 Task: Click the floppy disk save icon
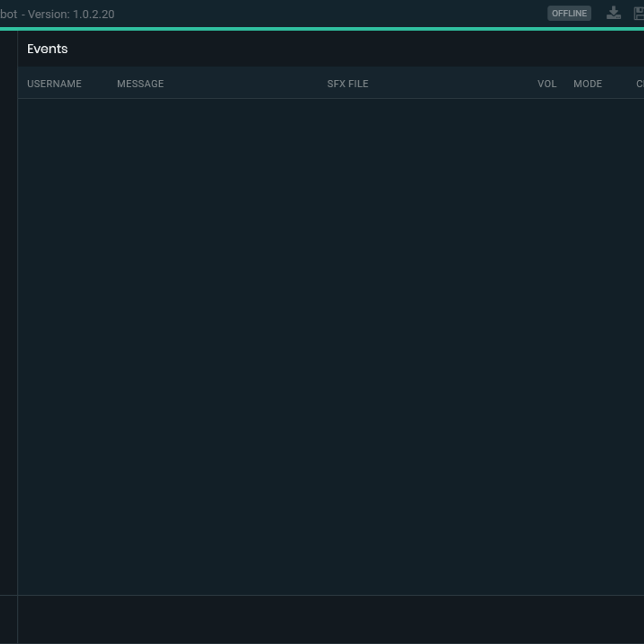[x=639, y=13]
